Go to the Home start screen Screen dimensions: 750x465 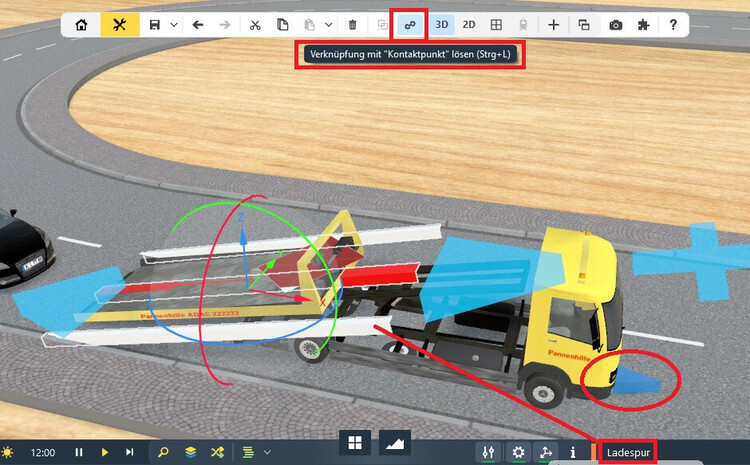[x=81, y=25]
